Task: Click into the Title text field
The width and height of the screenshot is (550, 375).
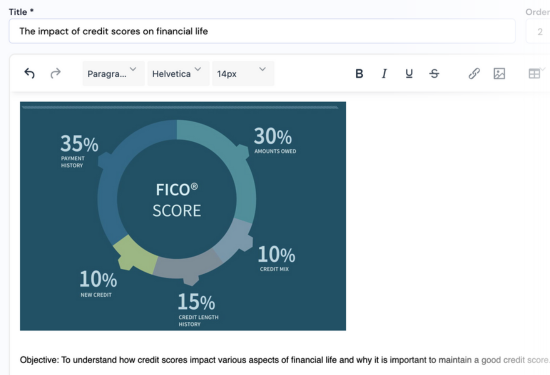Action: (262, 31)
